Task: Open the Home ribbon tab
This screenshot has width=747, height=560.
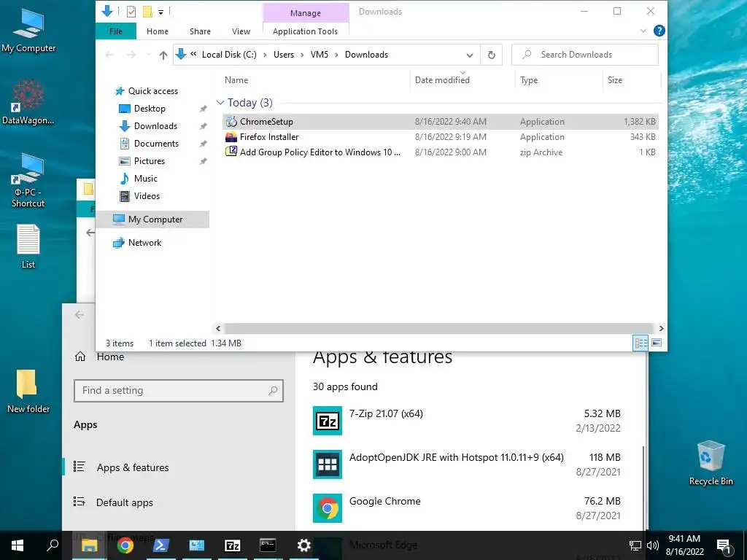Action: tap(158, 31)
